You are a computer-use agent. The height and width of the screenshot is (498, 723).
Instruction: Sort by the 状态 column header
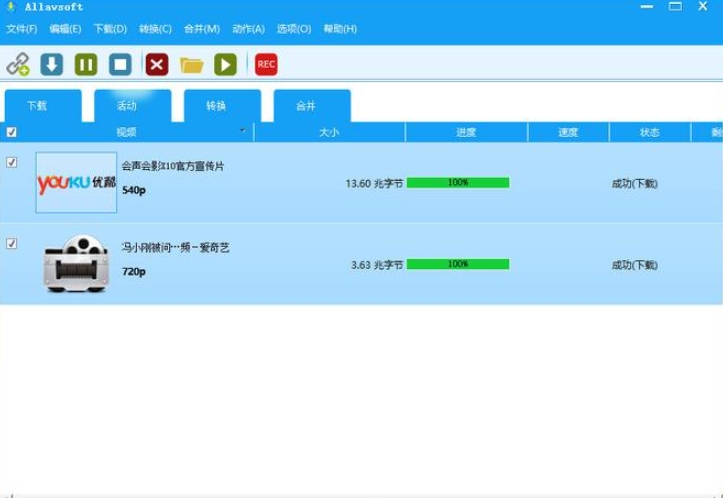coord(650,132)
